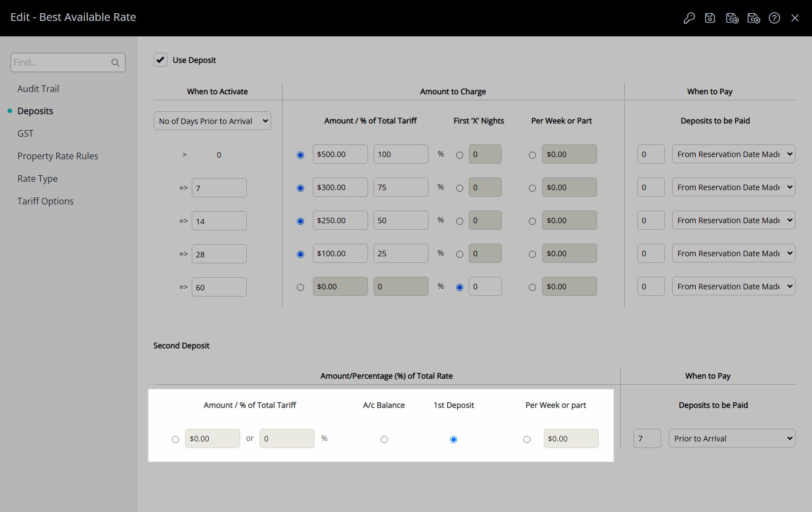Close the Edit Best Available Rate window
Viewport: 812px width, 512px height.
coord(795,18)
